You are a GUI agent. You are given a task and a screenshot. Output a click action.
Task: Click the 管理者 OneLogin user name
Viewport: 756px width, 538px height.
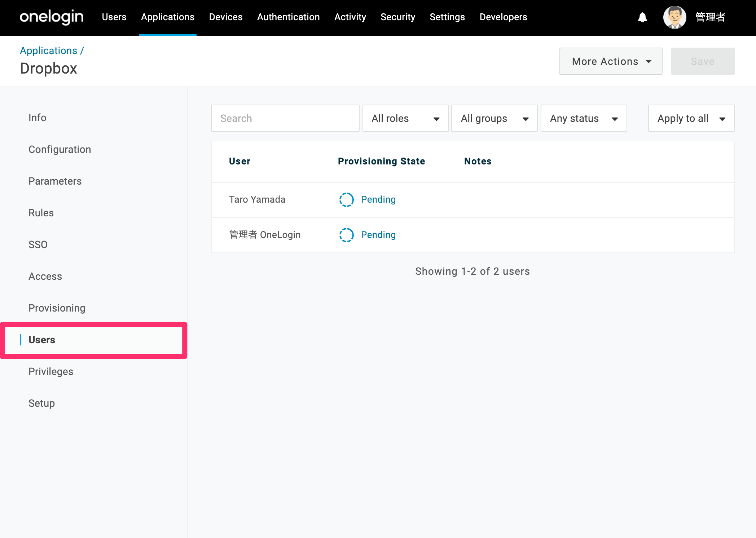click(265, 235)
